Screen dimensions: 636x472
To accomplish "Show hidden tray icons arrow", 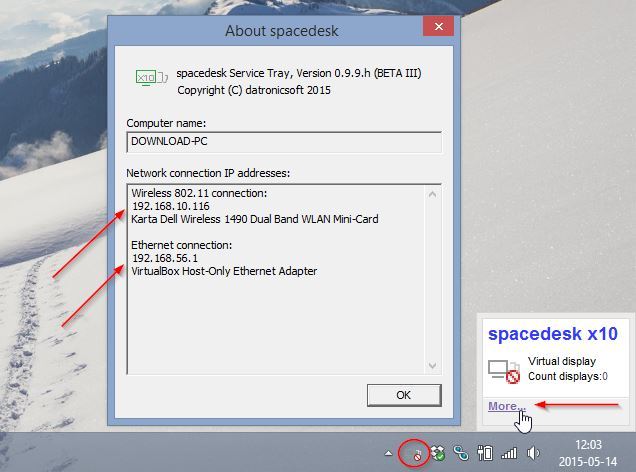I will pos(389,453).
